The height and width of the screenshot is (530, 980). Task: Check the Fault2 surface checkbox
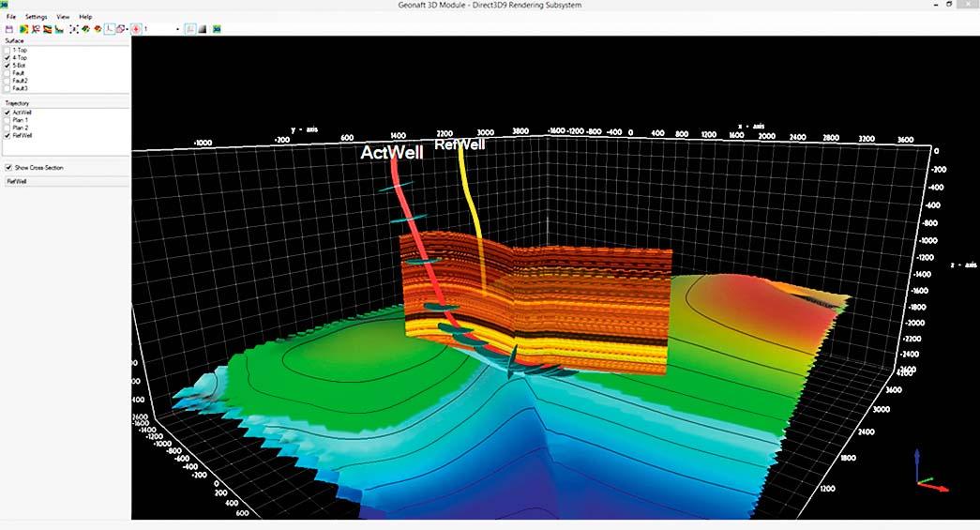coord(8,81)
